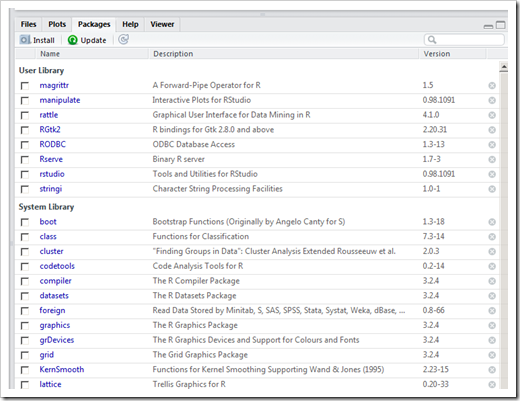520x401 pixels.
Task: Open the magrittr package link
Action: pyautogui.click(x=54, y=85)
